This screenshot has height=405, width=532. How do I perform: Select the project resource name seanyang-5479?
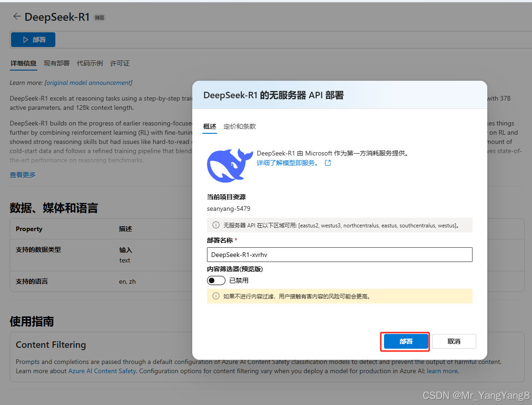click(229, 208)
